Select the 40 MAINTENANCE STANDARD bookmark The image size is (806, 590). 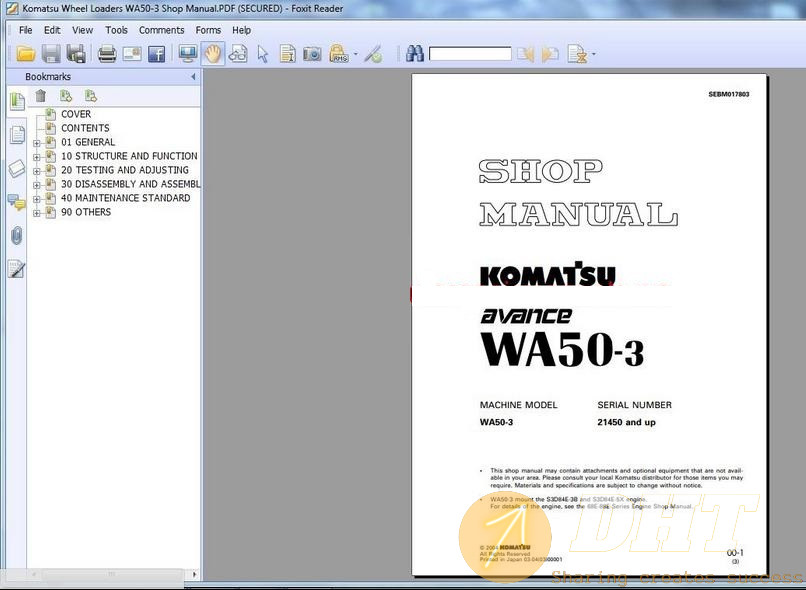click(125, 198)
